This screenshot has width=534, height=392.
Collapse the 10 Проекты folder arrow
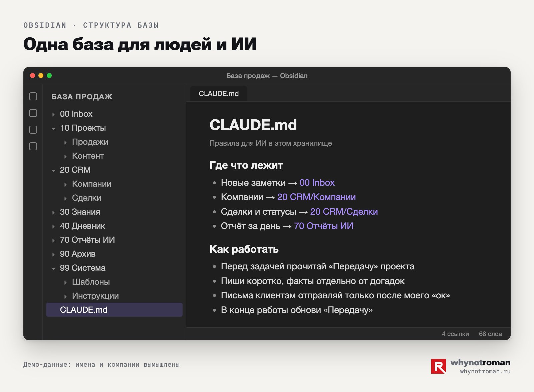click(53, 128)
